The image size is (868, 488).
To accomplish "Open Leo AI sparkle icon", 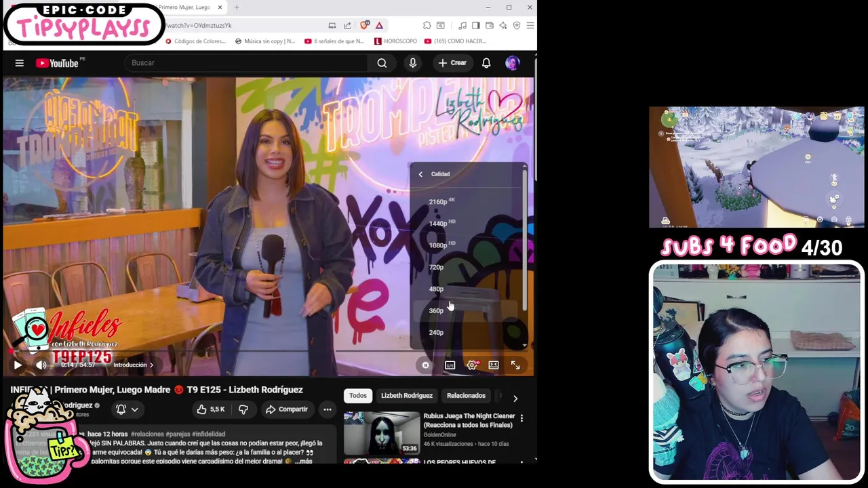I will point(502,26).
